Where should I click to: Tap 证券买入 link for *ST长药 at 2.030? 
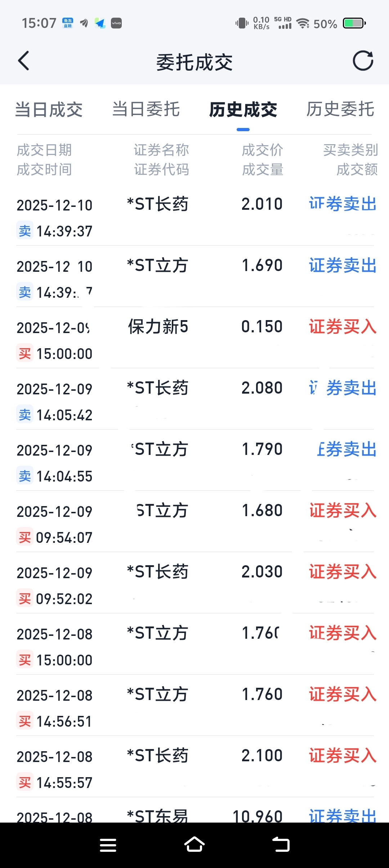[x=343, y=572]
